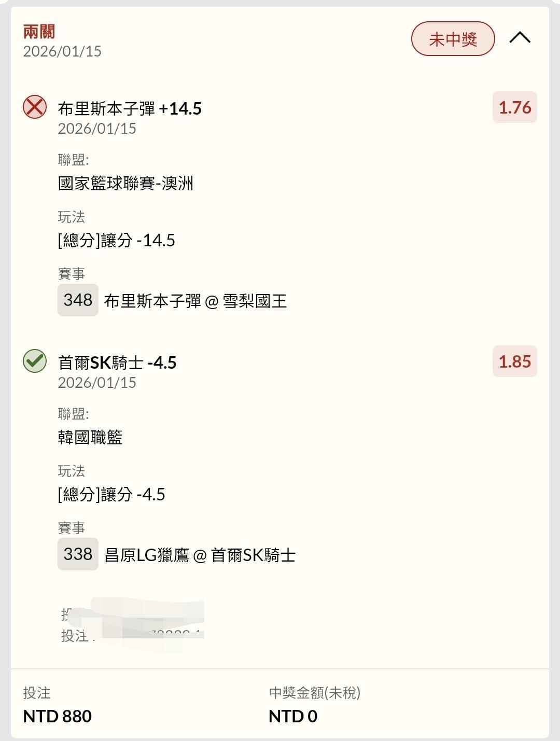Open matchup 布里斯本子彈 @ 雪梨國王
560x741 pixels.
click(195, 301)
